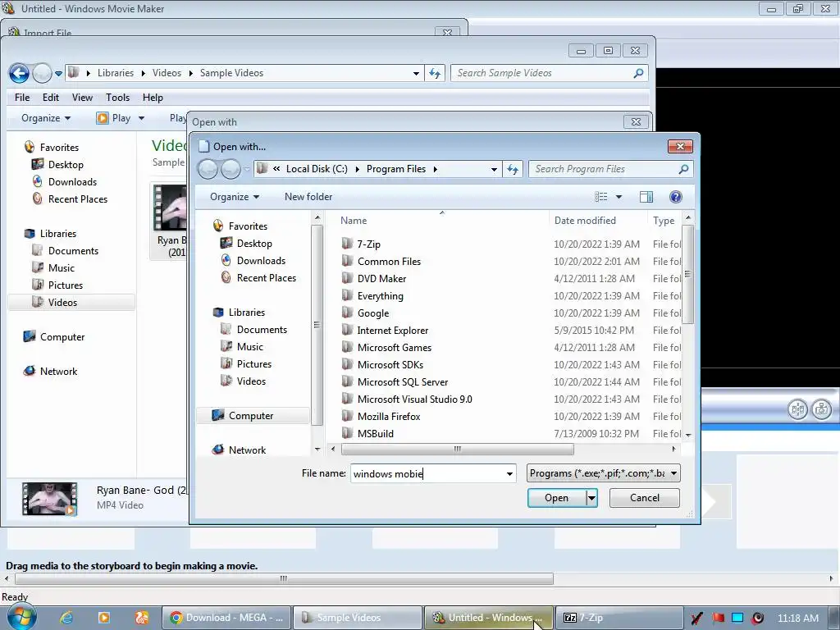Click search magnifier in Search Program Files
This screenshot has width=840, height=630.
point(683,169)
